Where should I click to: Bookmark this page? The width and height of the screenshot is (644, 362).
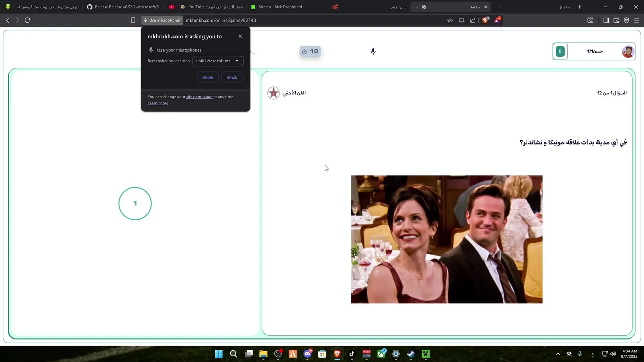[133, 20]
